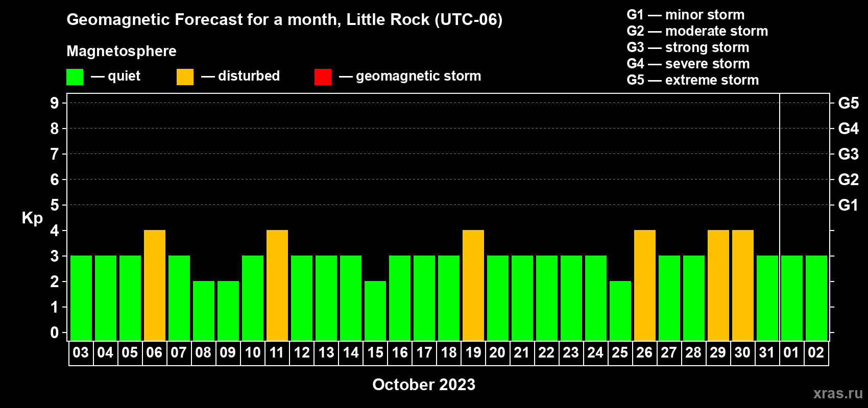The image size is (868, 408).
Task: Click date label 07 on the axis
Action: coord(179,352)
